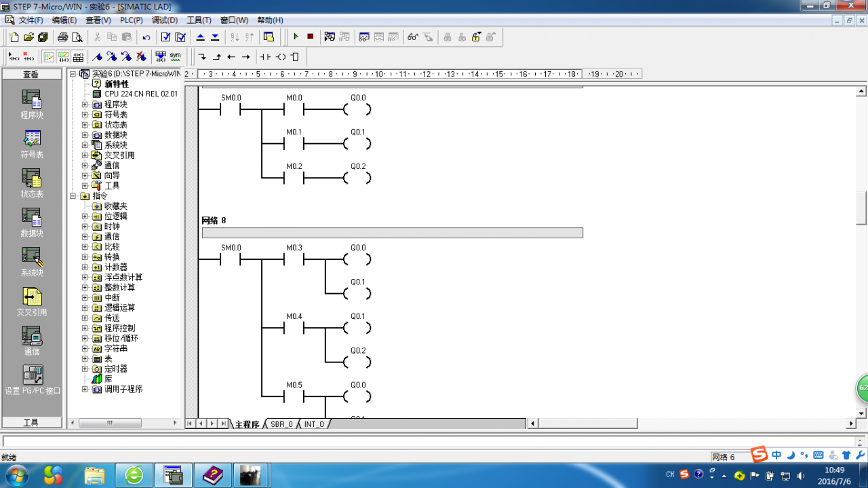Open 符号表 in the navigation bar
868x488 pixels.
point(32,145)
